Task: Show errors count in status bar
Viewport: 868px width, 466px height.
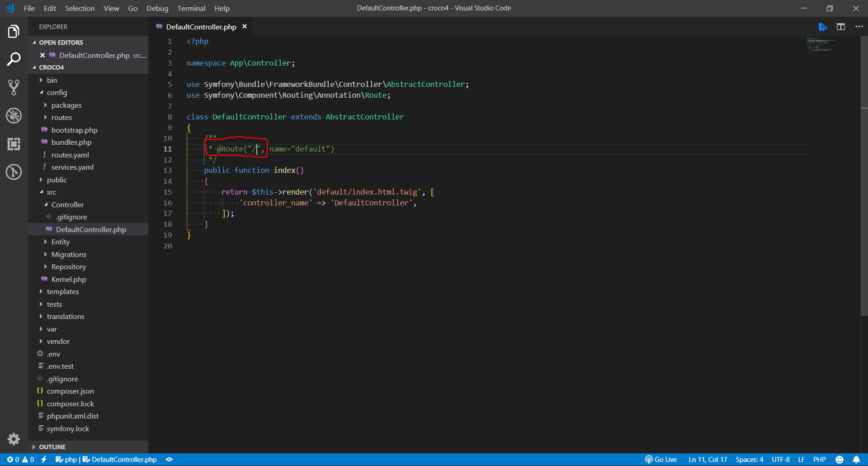Action: pos(13,460)
